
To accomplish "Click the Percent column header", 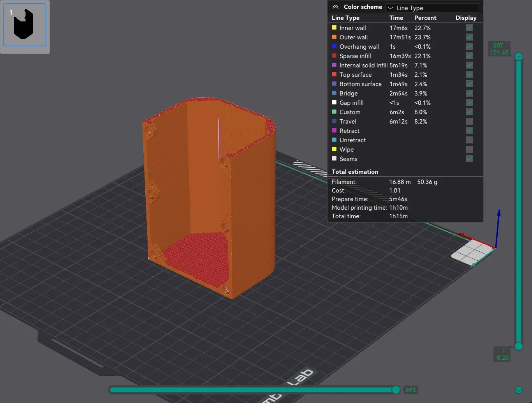I will [425, 18].
